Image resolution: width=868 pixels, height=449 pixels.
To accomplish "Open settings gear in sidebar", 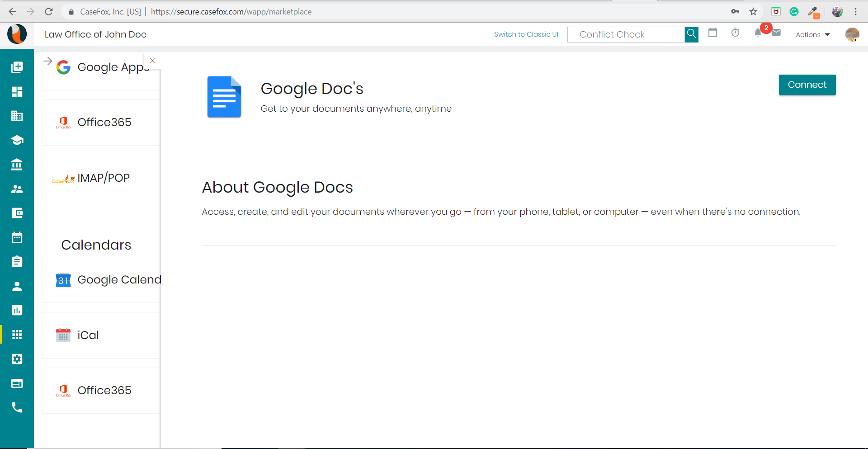I will tap(17, 359).
